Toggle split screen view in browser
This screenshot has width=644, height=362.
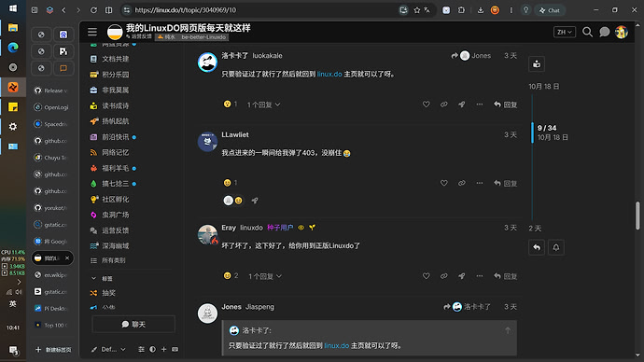(109, 10)
